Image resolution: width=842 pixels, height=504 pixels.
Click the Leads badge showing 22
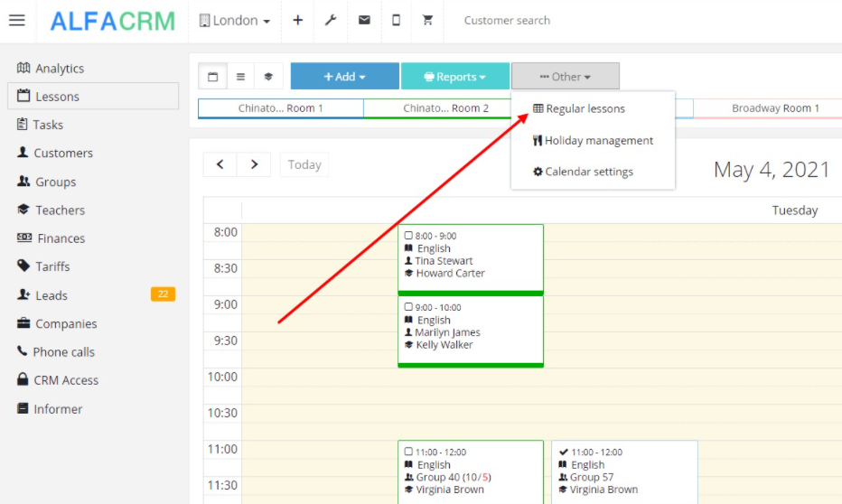pyautogui.click(x=163, y=294)
